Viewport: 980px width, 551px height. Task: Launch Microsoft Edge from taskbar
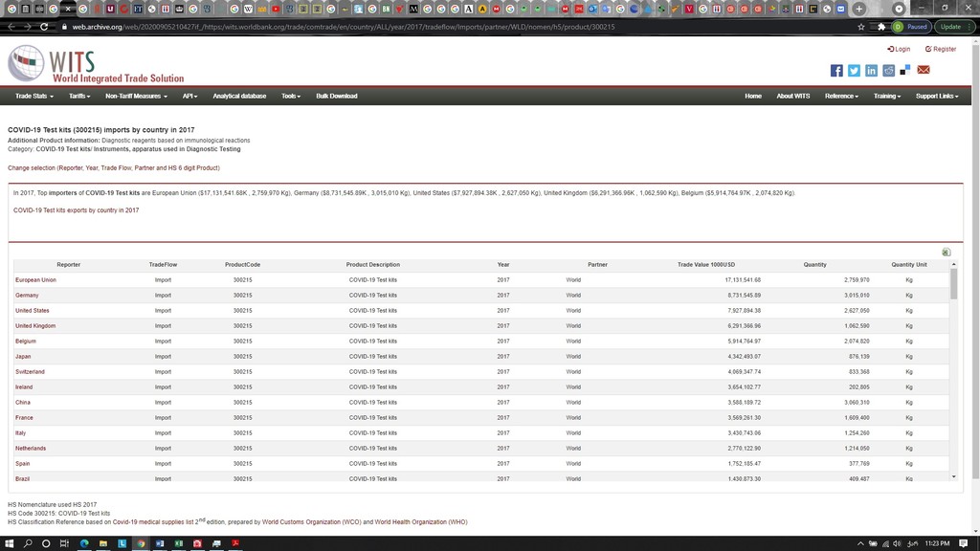coord(84,543)
